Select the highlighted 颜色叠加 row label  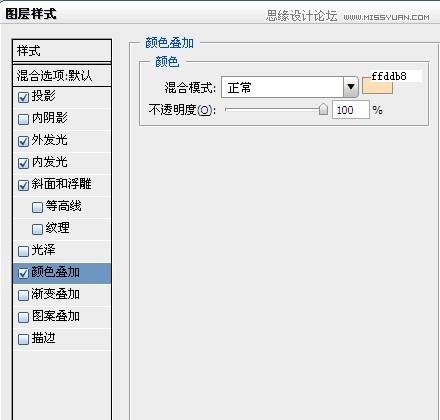click(x=56, y=272)
